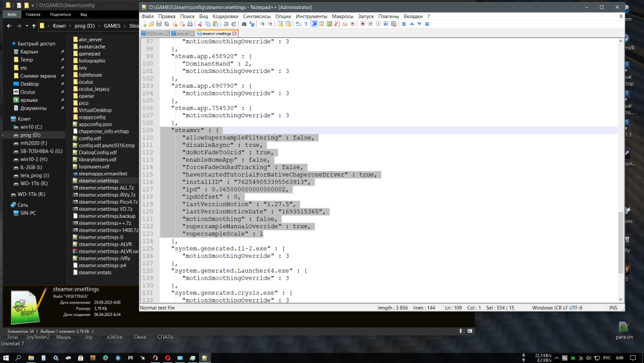Close the steamvr.vrsettings tab with its X
The image size is (644, 363).
[235, 33]
